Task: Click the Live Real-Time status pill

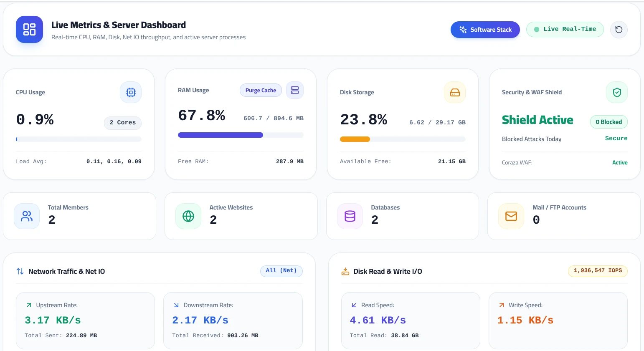Action: (565, 29)
